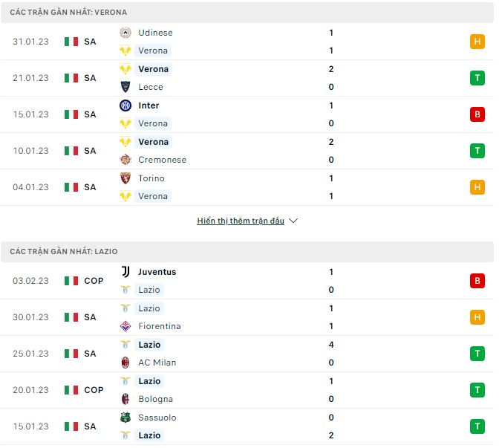Click the AC Milan club crest icon
This screenshot has width=502, height=448.
point(125,363)
